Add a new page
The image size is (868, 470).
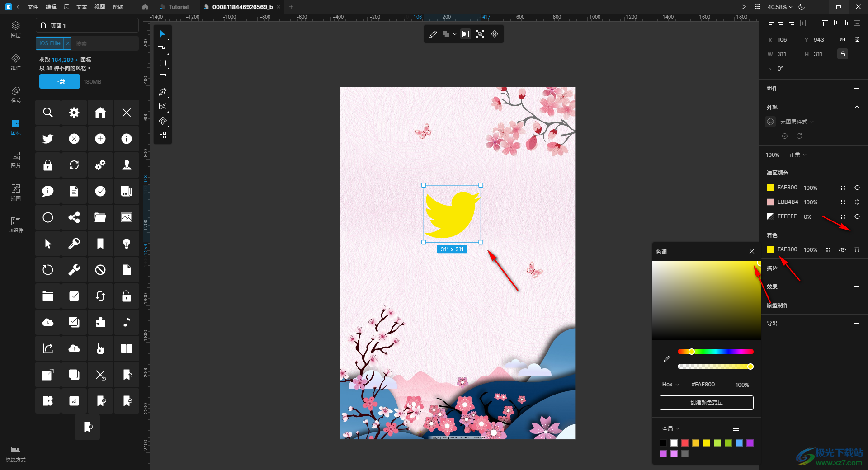click(x=131, y=25)
